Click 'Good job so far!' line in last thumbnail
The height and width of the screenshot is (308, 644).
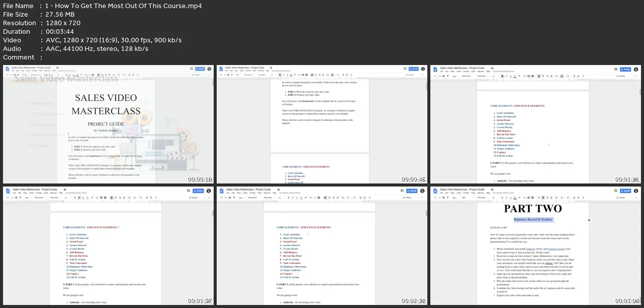pyautogui.click(x=499, y=228)
